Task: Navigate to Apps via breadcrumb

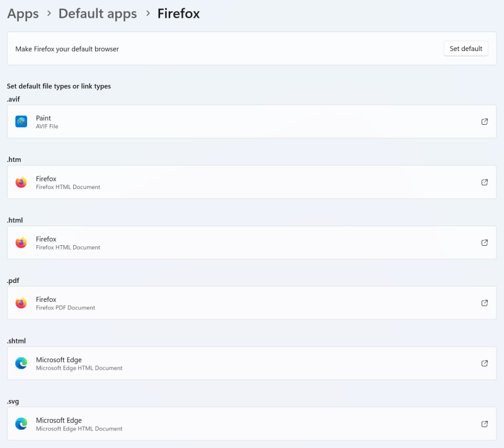Action: pos(23,13)
